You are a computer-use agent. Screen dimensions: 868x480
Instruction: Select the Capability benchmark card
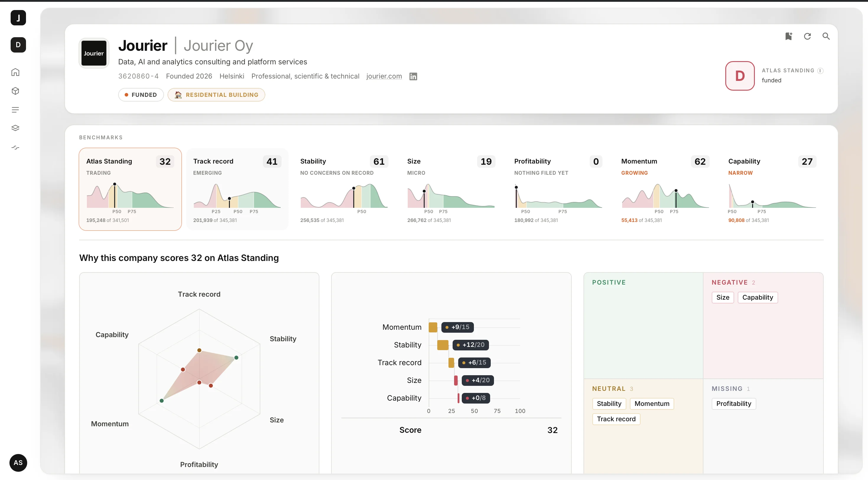[772, 189]
